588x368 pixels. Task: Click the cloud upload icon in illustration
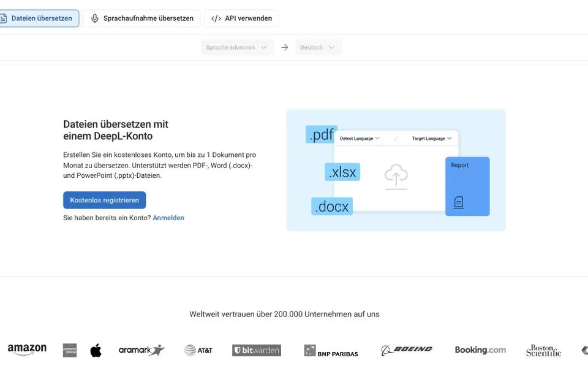click(396, 177)
